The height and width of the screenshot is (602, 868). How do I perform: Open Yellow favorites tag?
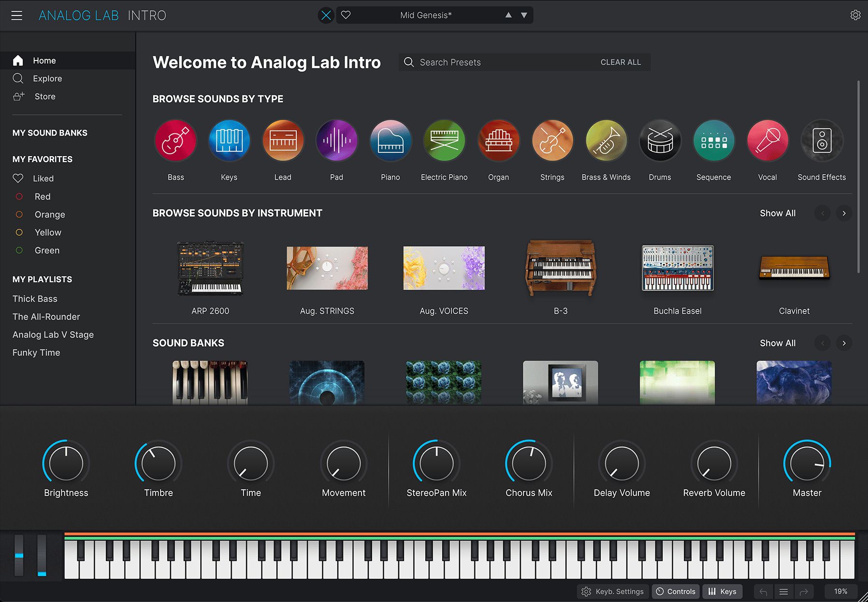(x=48, y=232)
